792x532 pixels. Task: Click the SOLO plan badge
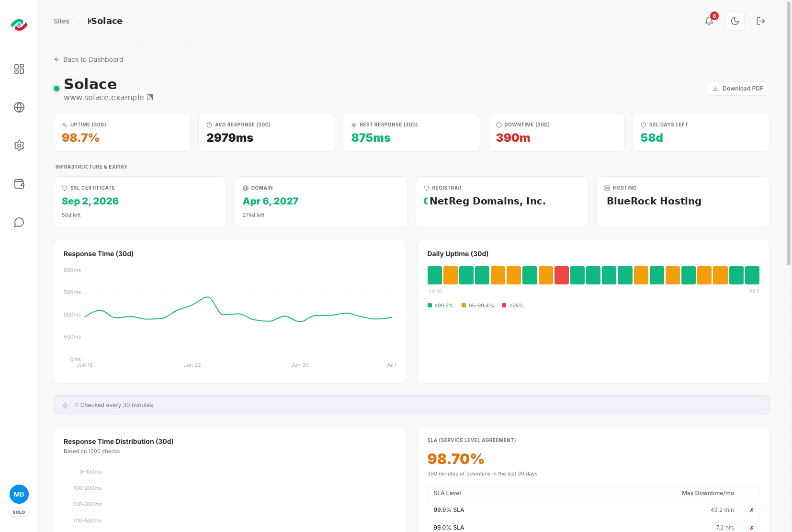19,512
